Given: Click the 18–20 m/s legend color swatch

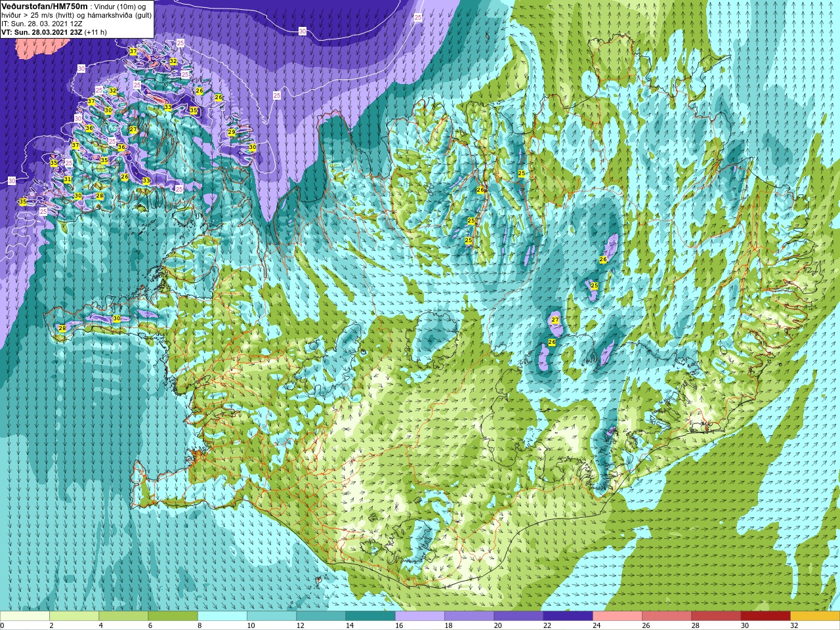Looking at the screenshot, I should pos(469,616).
